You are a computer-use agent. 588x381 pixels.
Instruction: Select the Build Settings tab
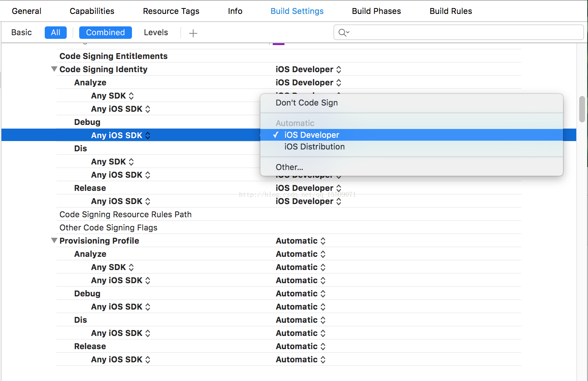pyautogui.click(x=297, y=11)
